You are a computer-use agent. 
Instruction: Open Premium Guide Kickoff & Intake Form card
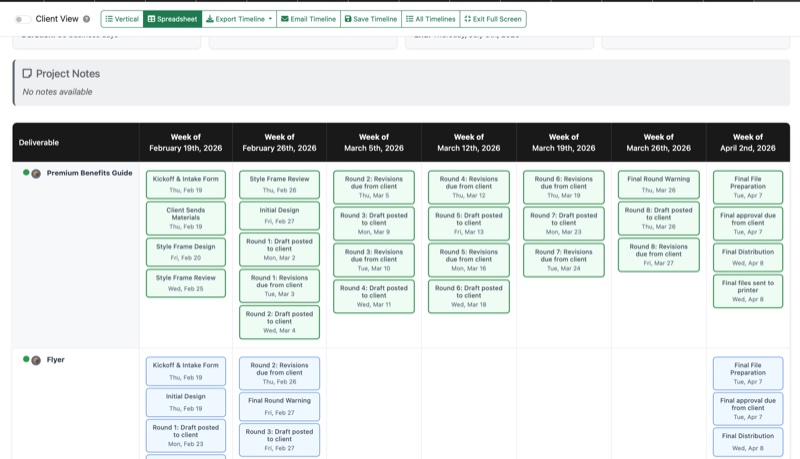(x=186, y=184)
